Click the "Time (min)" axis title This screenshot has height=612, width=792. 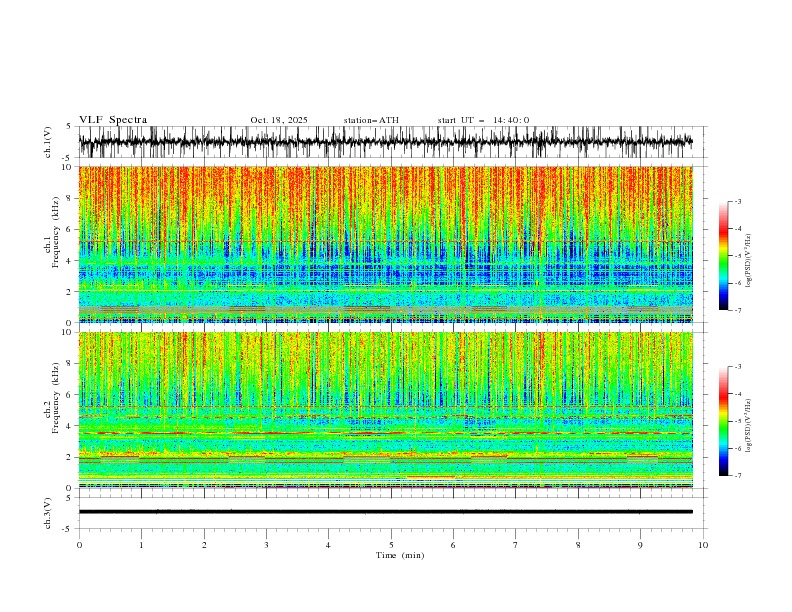[x=400, y=555]
